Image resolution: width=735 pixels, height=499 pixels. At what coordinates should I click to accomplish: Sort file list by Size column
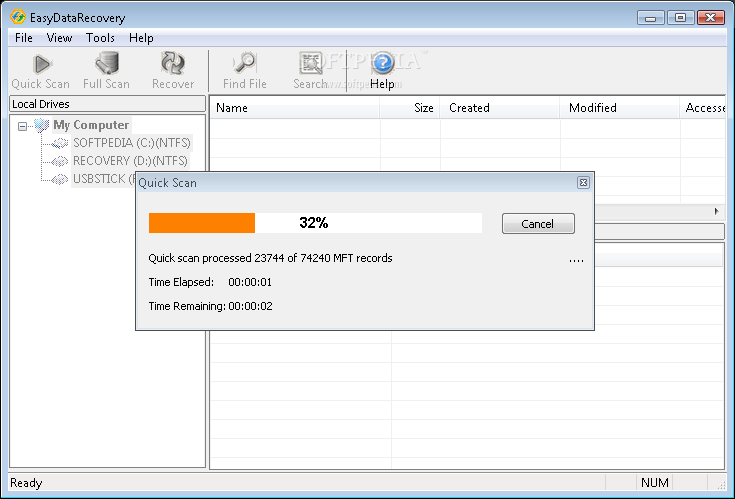(410, 108)
